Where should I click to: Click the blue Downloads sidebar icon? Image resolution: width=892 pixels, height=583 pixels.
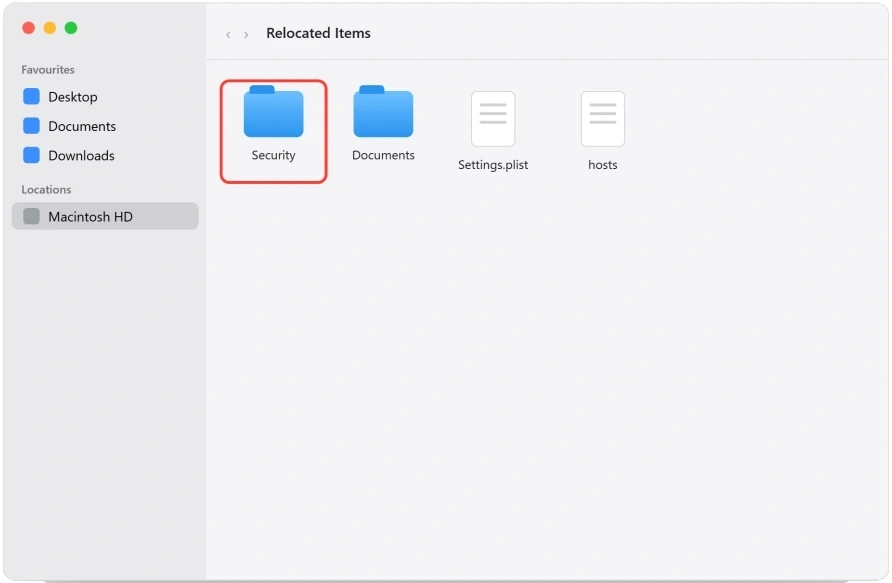[31, 155]
